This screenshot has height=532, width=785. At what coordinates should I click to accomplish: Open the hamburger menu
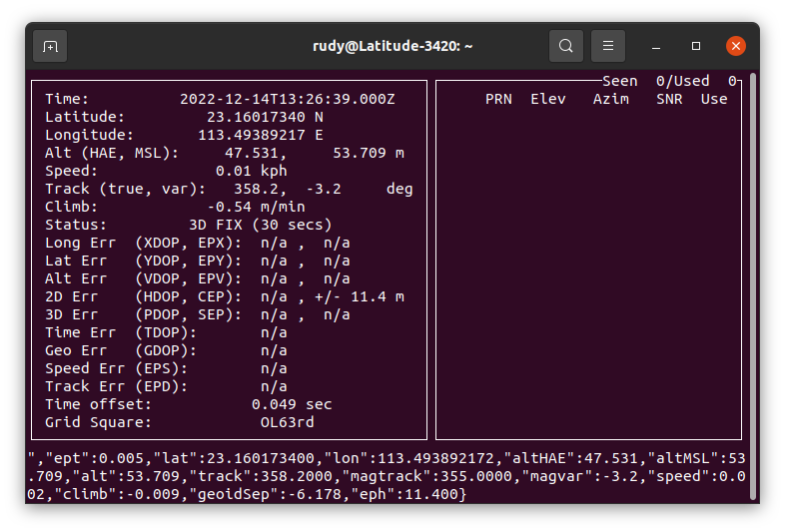(x=608, y=46)
